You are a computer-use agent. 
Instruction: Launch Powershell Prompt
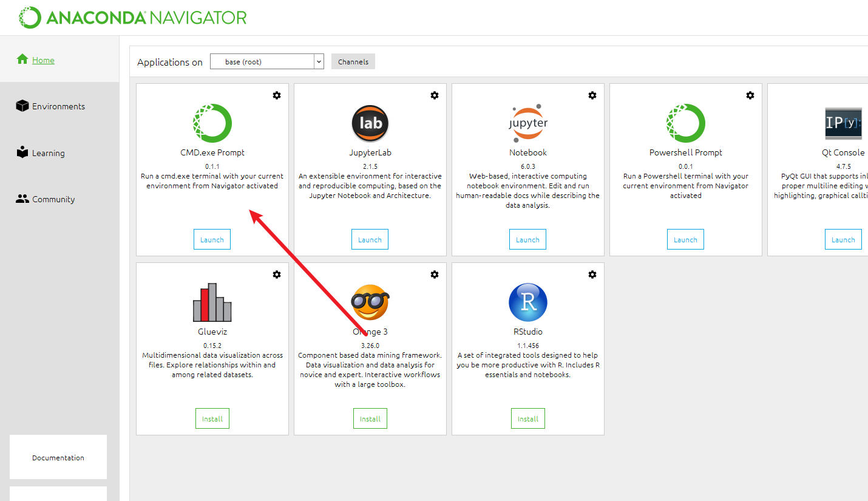tap(686, 239)
